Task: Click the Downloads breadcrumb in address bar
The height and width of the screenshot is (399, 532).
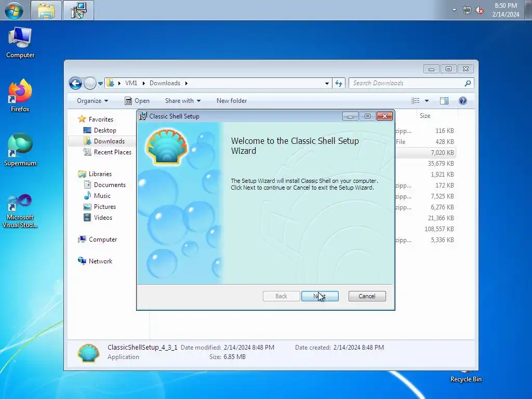Action: [165, 83]
